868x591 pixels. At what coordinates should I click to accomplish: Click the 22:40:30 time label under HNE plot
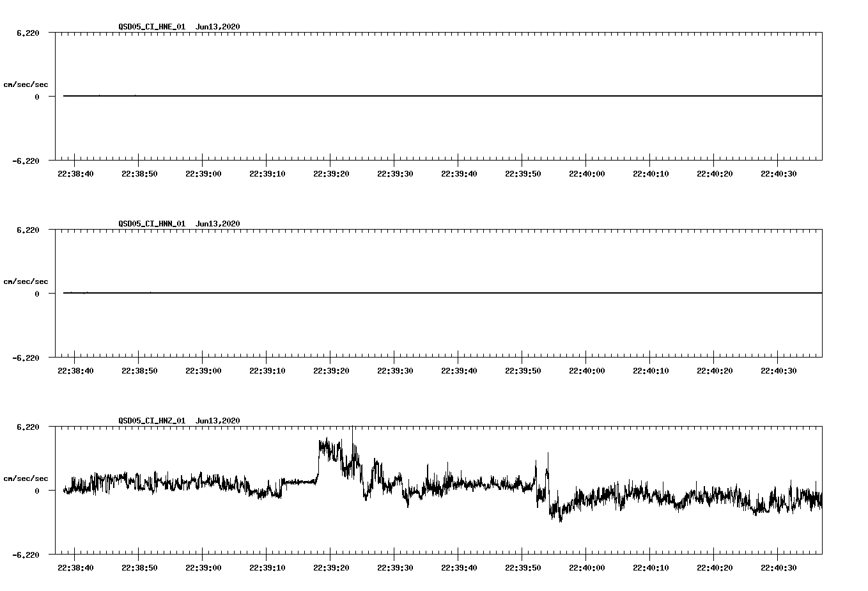[779, 174]
